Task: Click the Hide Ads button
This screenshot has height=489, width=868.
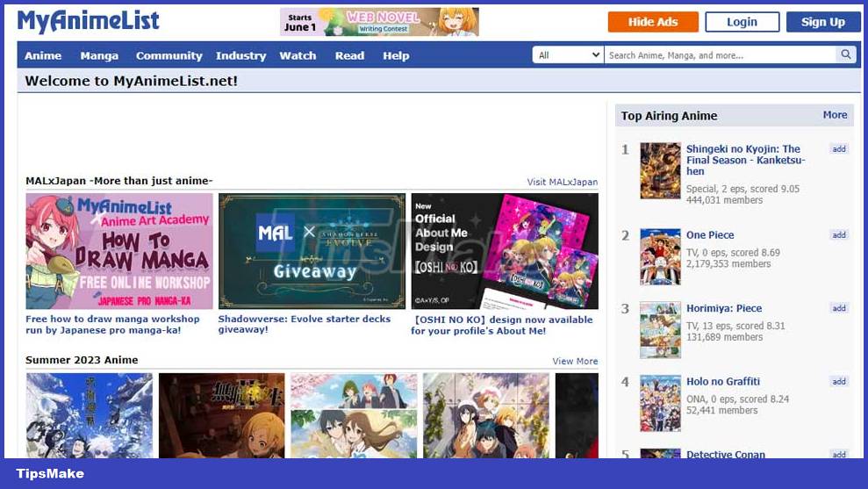Action: click(653, 22)
